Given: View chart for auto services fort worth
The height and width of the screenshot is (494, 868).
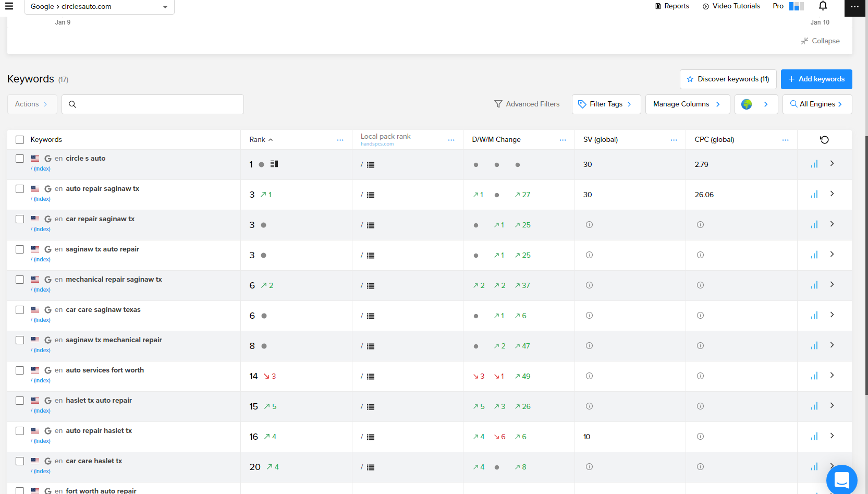Looking at the screenshot, I should pos(814,376).
